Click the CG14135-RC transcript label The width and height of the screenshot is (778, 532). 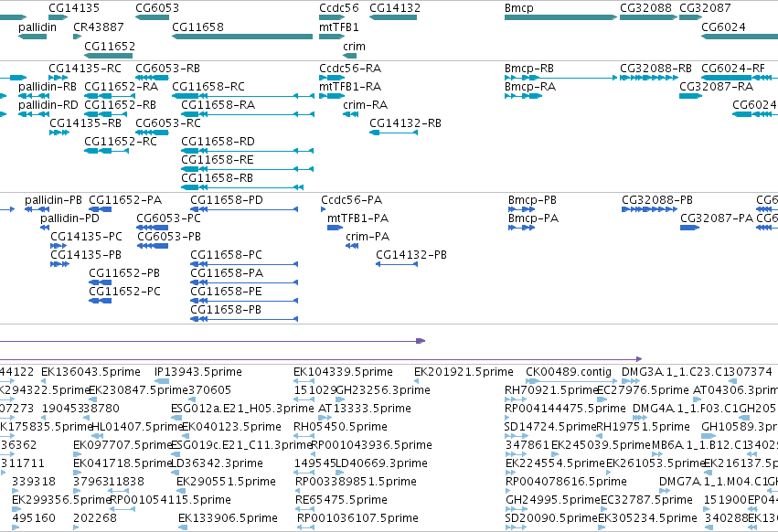(84, 68)
